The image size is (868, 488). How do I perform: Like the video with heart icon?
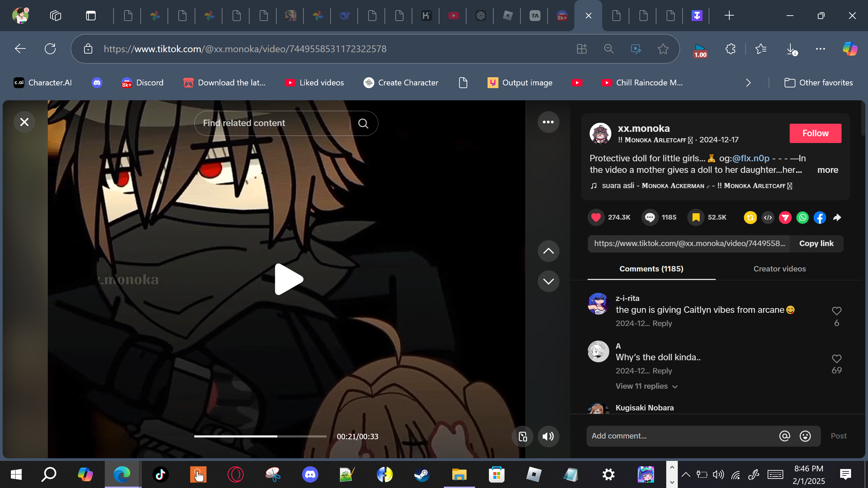[x=596, y=217]
